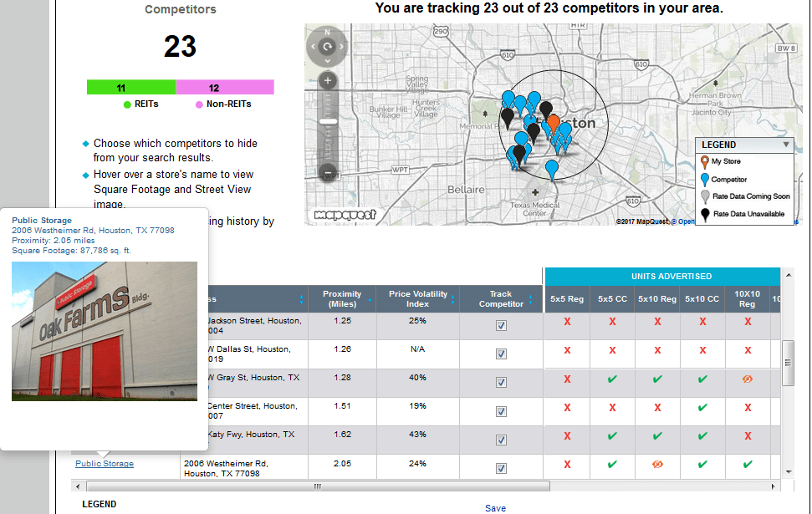Click the map zoom slider handle
Image resolution: width=812 pixels, height=514 pixels.
[327, 122]
